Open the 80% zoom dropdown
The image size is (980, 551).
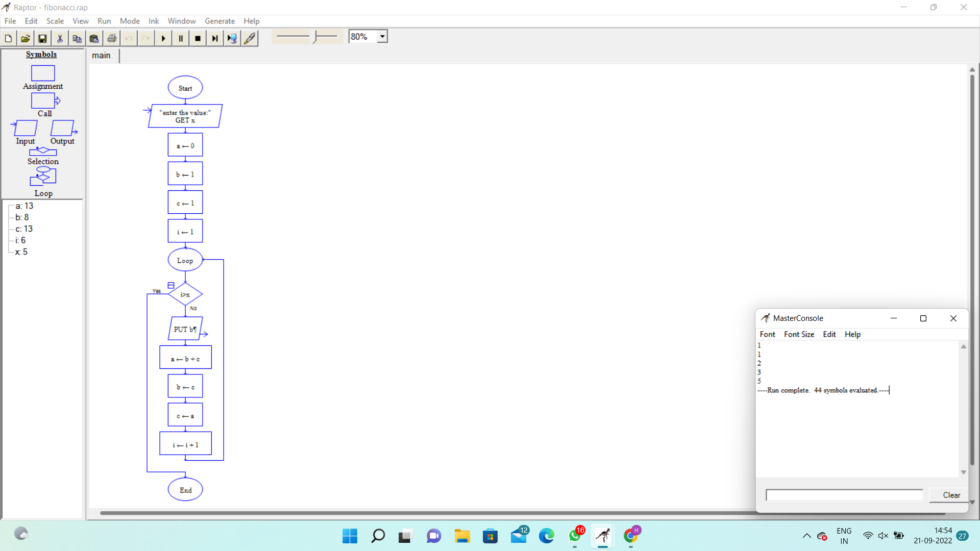pyautogui.click(x=382, y=37)
